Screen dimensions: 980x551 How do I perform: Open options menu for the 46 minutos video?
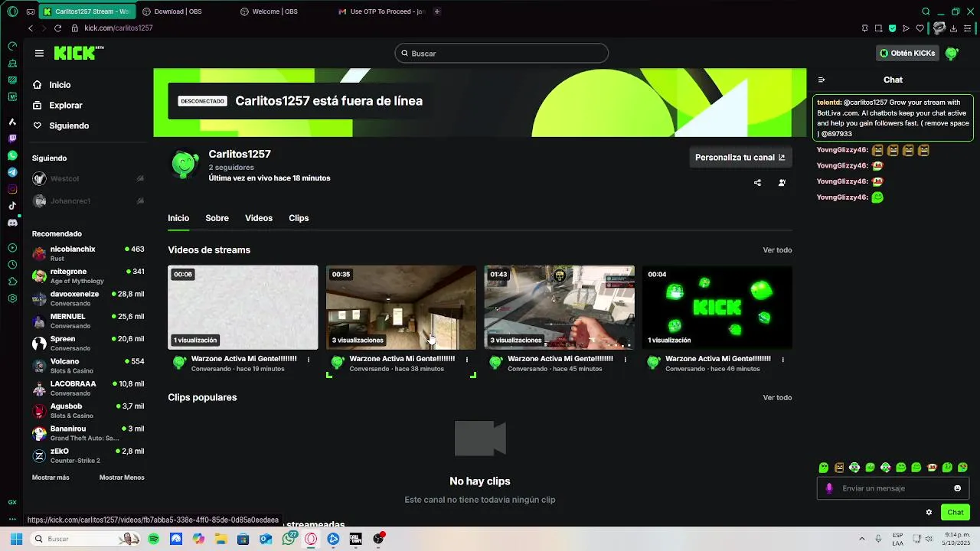[782, 359]
